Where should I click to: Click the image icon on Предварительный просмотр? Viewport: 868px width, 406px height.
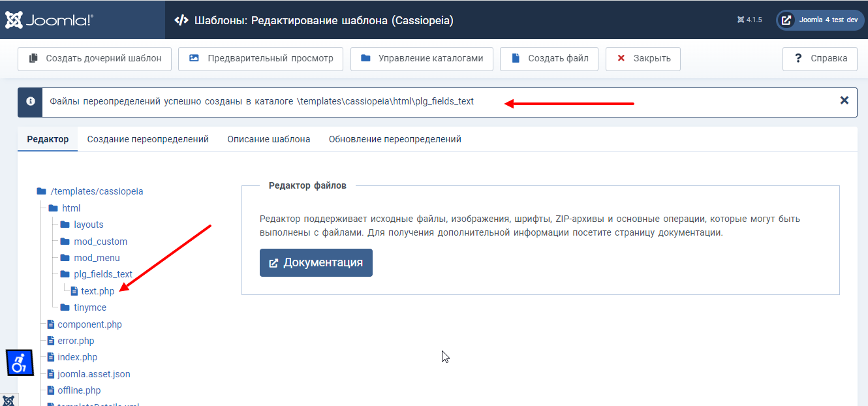[194, 58]
